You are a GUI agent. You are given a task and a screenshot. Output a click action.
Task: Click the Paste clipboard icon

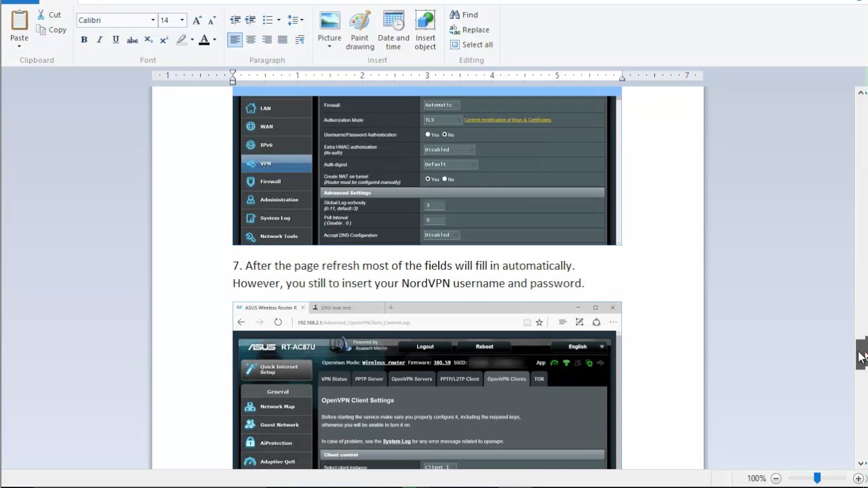pos(19,20)
